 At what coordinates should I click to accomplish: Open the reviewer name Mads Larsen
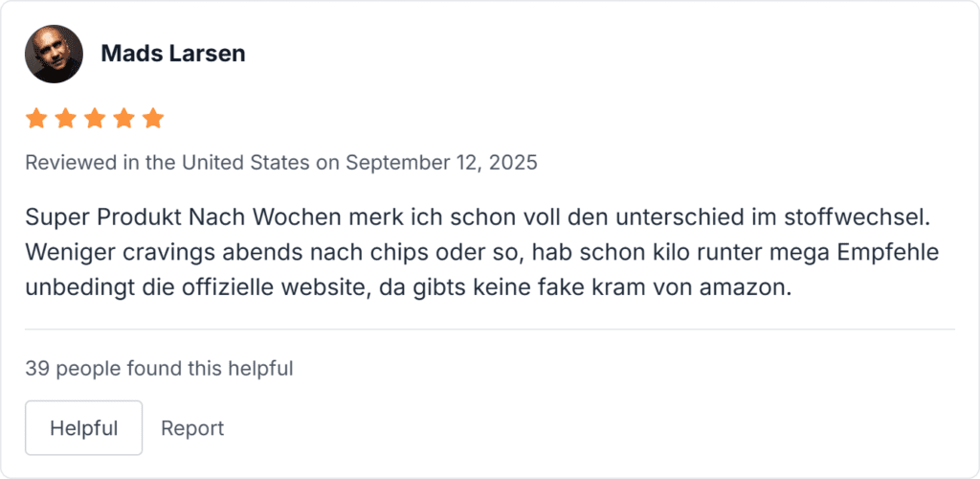tap(173, 54)
